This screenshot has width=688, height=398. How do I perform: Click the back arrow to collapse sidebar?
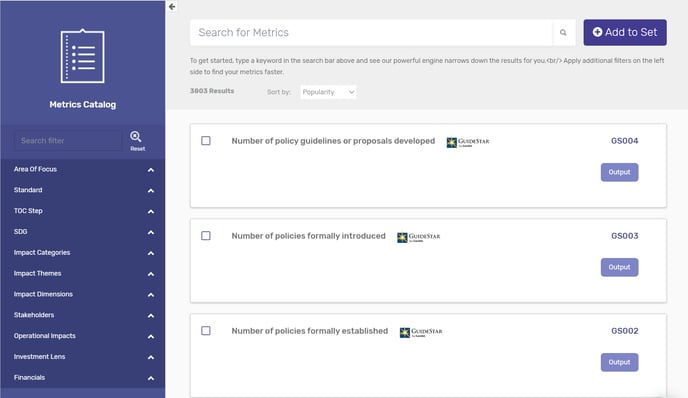(172, 7)
